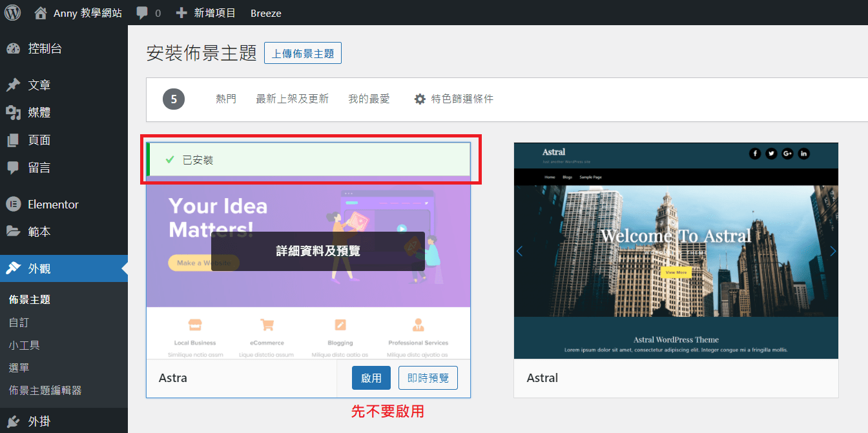868x433 pixels.
Task: Click the home icon beside Anny 教學網站
Action: click(41, 13)
